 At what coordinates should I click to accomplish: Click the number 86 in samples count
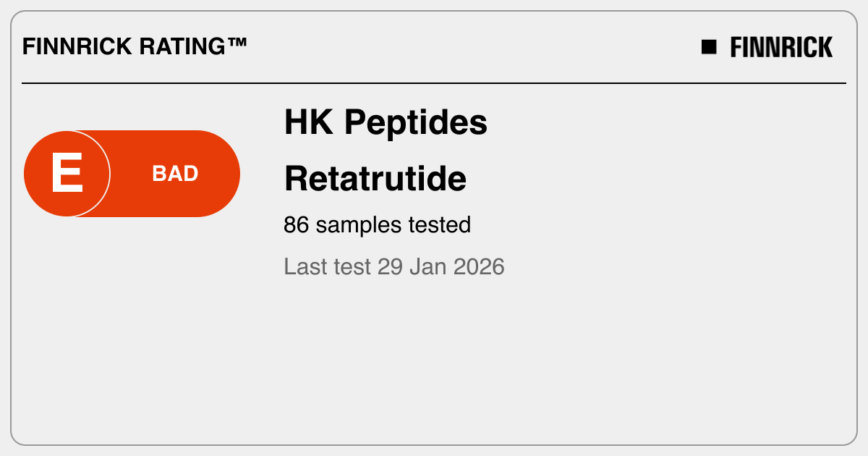(297, 225)
